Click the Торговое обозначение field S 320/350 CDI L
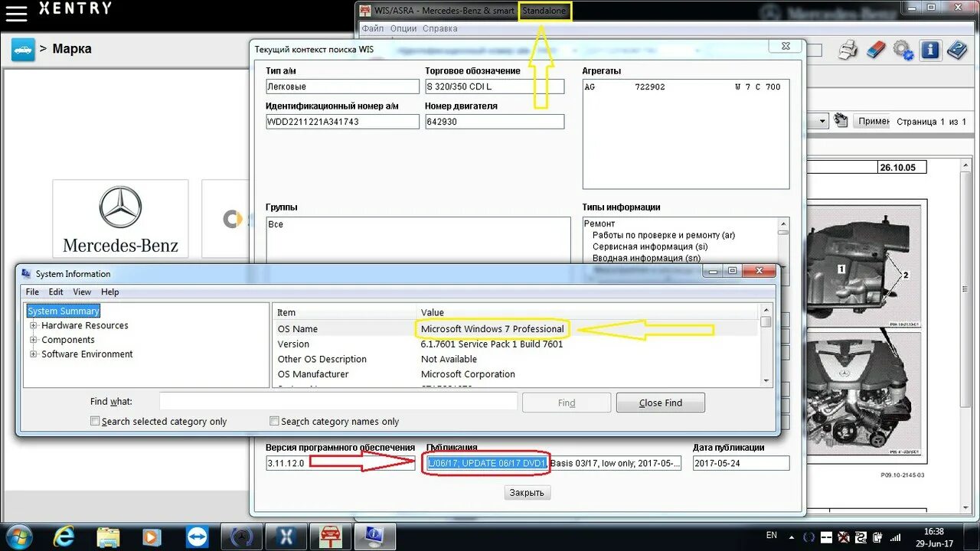 point(495,86)
